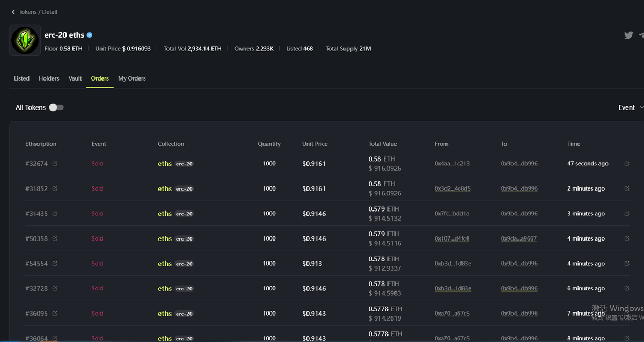The height and width of the screenshot is (342, 644).
Task: Open From address 0x3d2...4c8d5
Action: [x=452, y=188]
